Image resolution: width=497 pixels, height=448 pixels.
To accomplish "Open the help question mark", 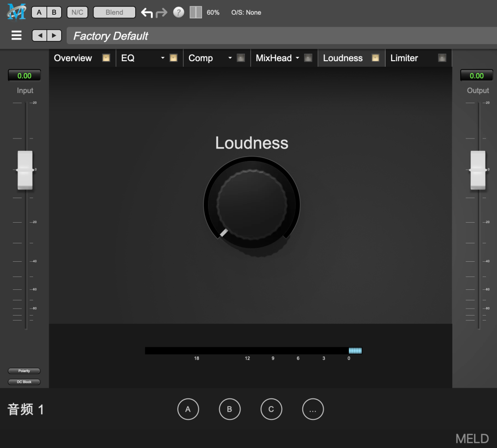I will pos(179,12).
